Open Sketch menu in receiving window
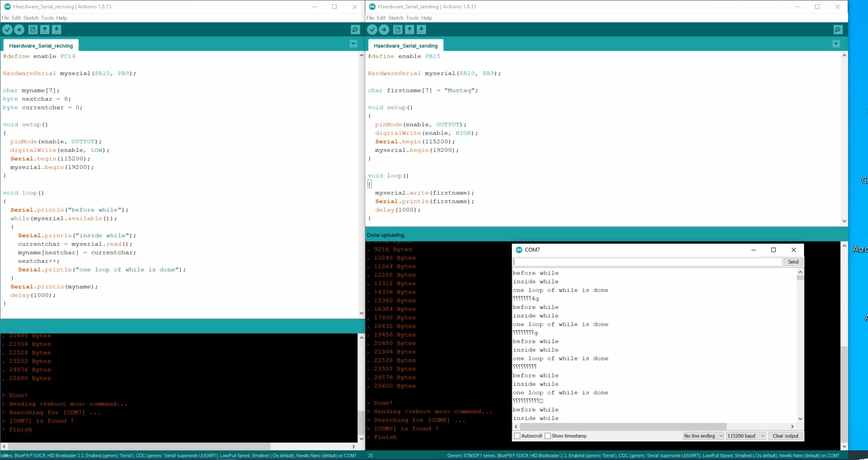868x460 pixels. 31,18
